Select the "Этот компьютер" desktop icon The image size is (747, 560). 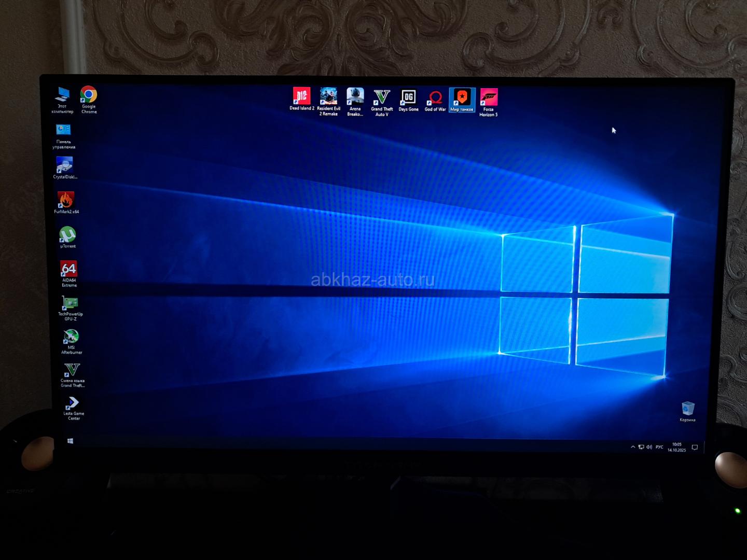pos(63,95)
